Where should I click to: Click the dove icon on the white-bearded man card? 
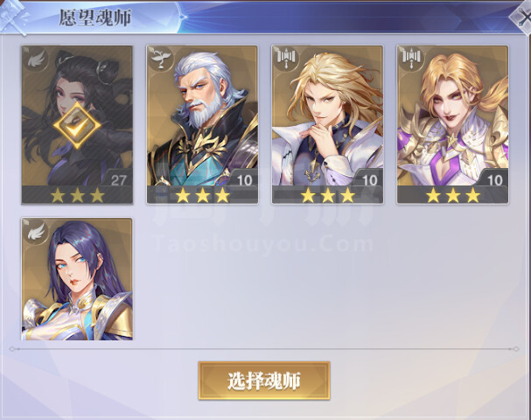point(161,59)
